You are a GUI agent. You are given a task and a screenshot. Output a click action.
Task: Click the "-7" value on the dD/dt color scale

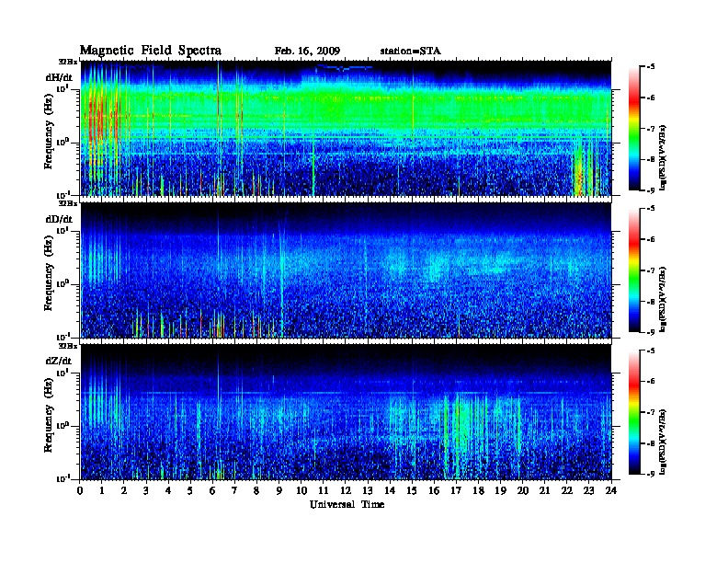(651, 270)
